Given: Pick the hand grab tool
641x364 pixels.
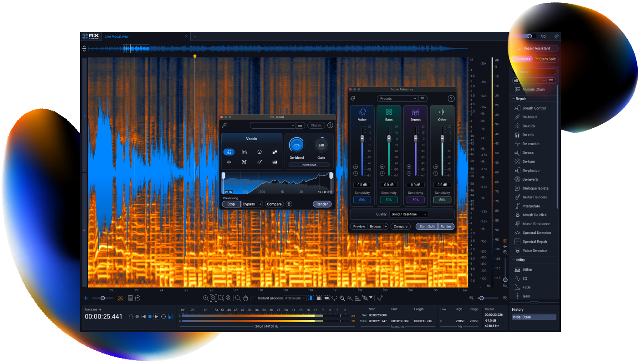Looking at the screenshot, I should click(245, 298).
